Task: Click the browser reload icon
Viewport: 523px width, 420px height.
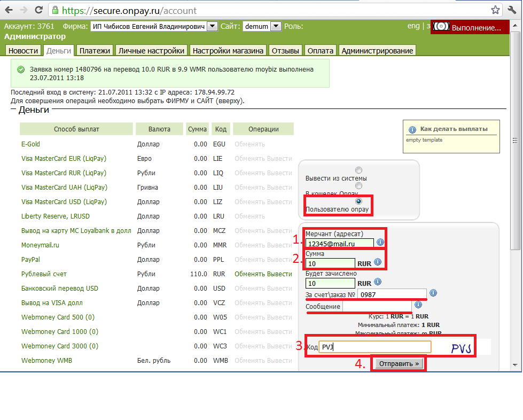Action: (x=38, y=10)
